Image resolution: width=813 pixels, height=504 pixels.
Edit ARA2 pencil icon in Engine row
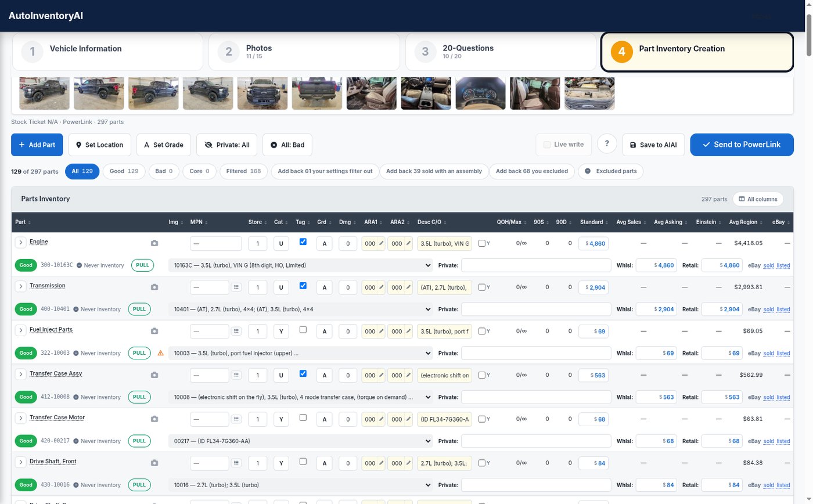(x=408, y=243)
